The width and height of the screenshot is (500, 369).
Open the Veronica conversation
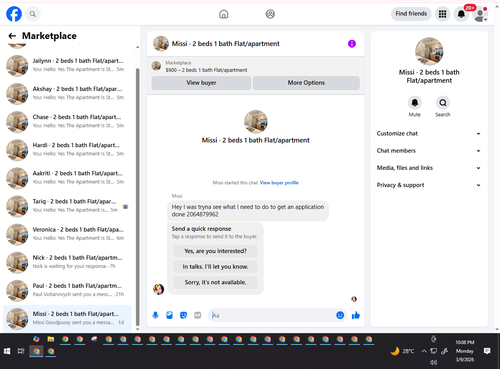(x=67, y=234)
